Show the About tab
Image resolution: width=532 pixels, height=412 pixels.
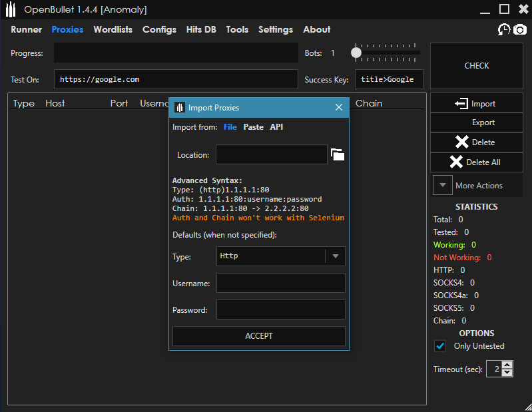click(316, 29)
